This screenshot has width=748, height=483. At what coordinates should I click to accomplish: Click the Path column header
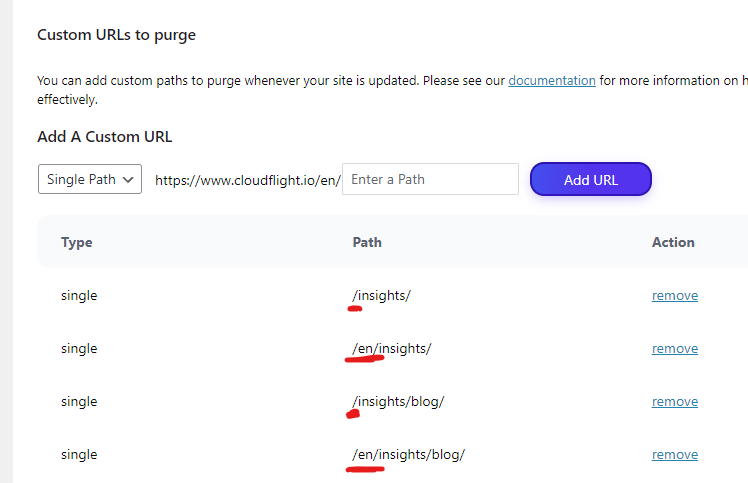367,242
